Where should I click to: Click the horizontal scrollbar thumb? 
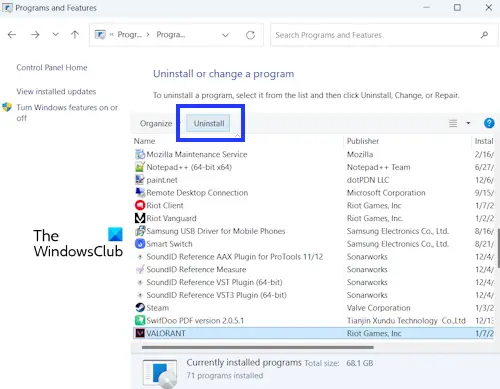(x=257, y=347)
